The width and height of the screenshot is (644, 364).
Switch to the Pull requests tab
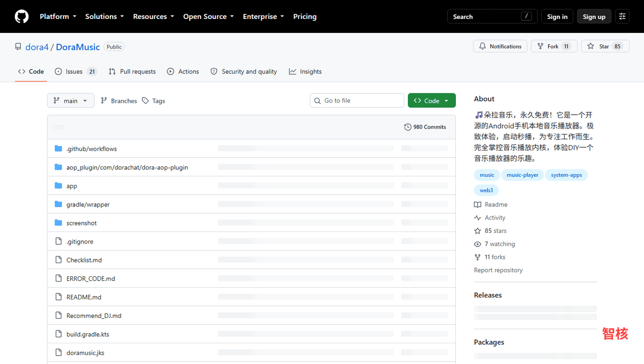(x=132, y=72)
